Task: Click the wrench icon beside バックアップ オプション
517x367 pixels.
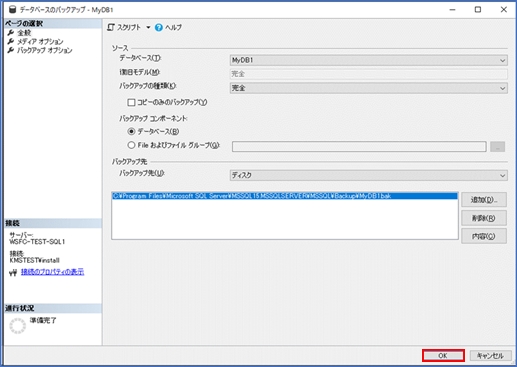Action: pyautogui.click(x=11, y=50)
